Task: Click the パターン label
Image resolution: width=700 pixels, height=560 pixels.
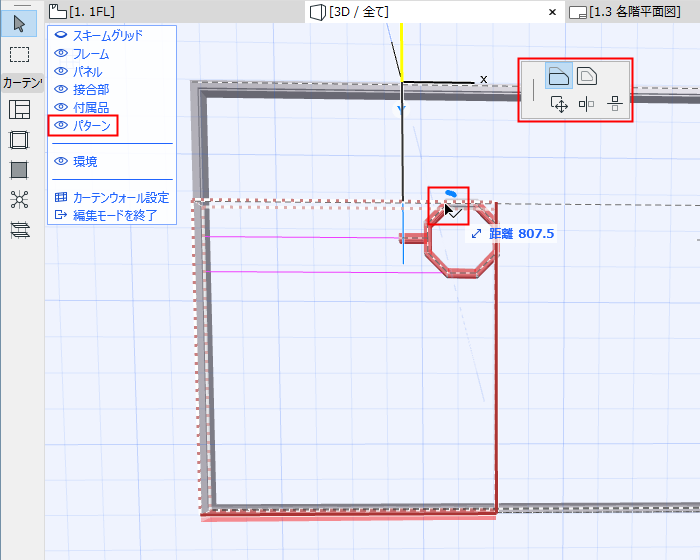Action: (x=92, y=125)
